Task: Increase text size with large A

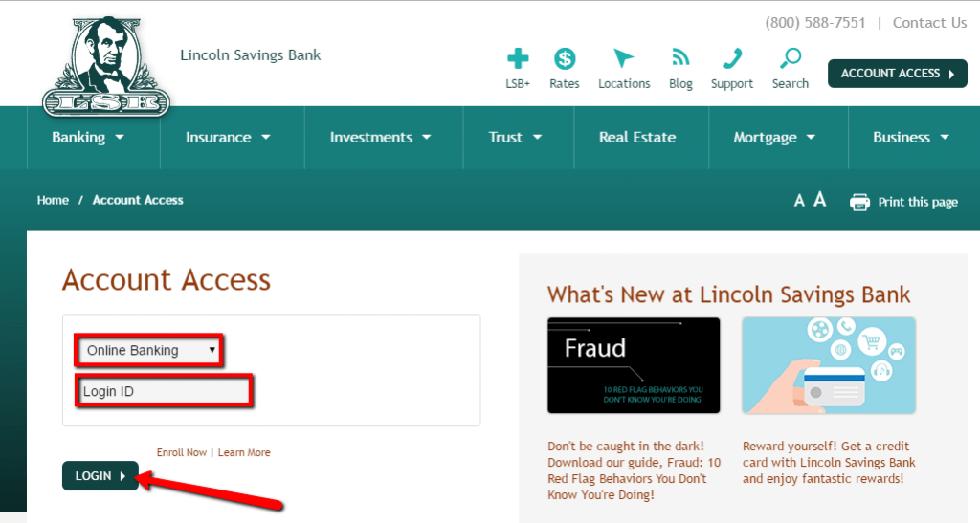Action: tap(819, 200)
